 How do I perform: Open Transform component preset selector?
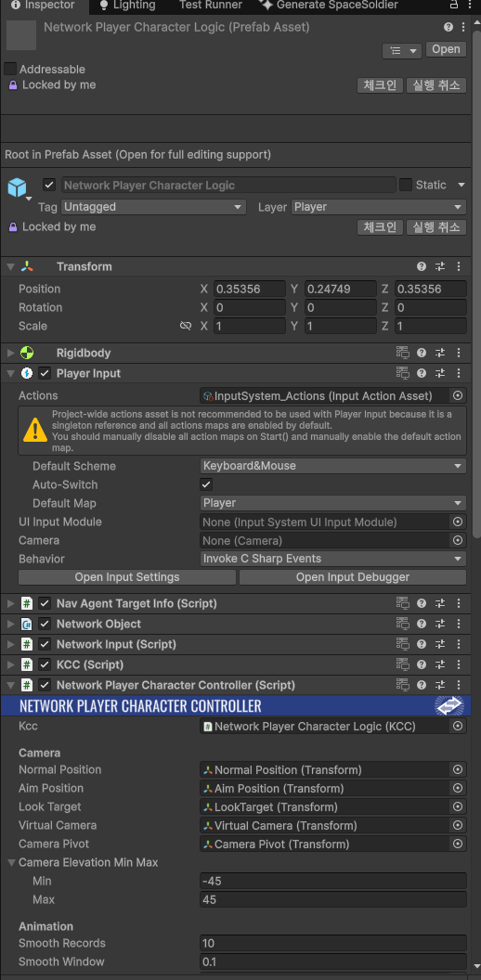tap(440, 267)
